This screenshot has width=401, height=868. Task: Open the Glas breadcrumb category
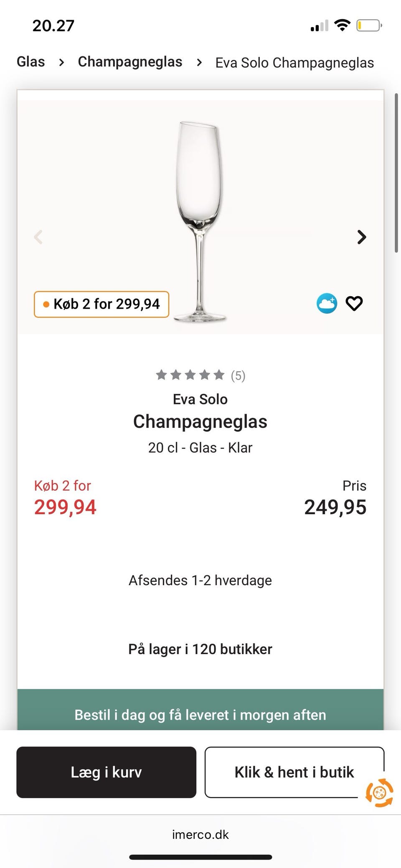point(31,62)
